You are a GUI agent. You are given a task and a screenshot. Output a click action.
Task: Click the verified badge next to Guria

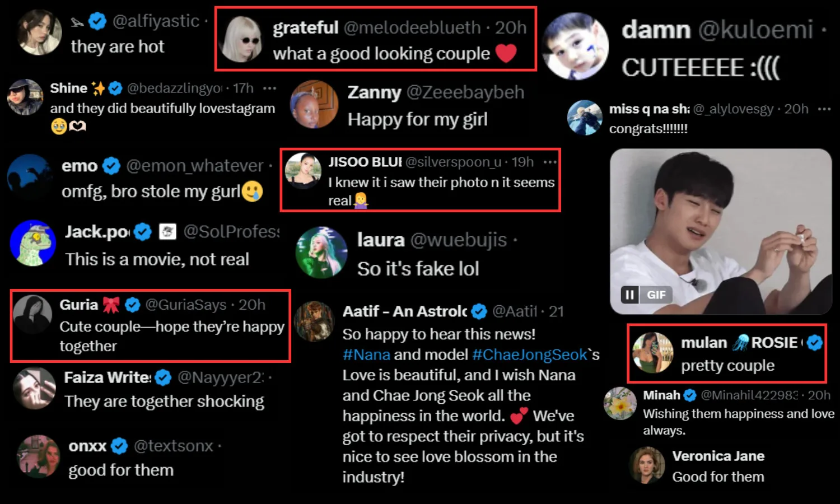click(133, 305)
